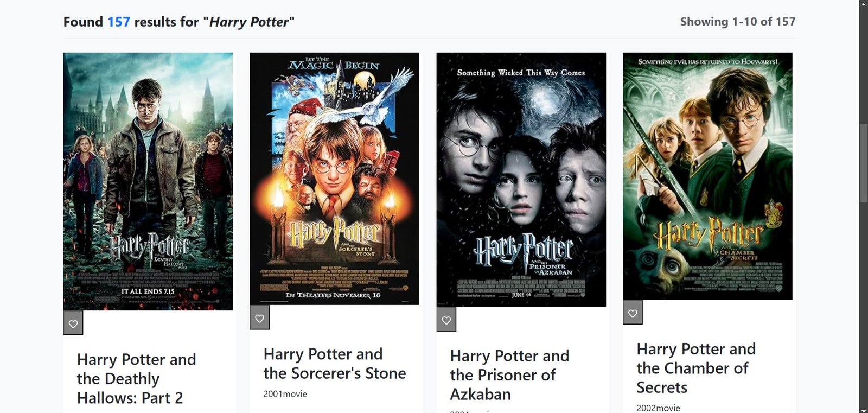Go to 'Harry Potter and the Prisoner of Azkaban' title
The width and height of the screenshot is (868, 413).
(x=509, y=374)
